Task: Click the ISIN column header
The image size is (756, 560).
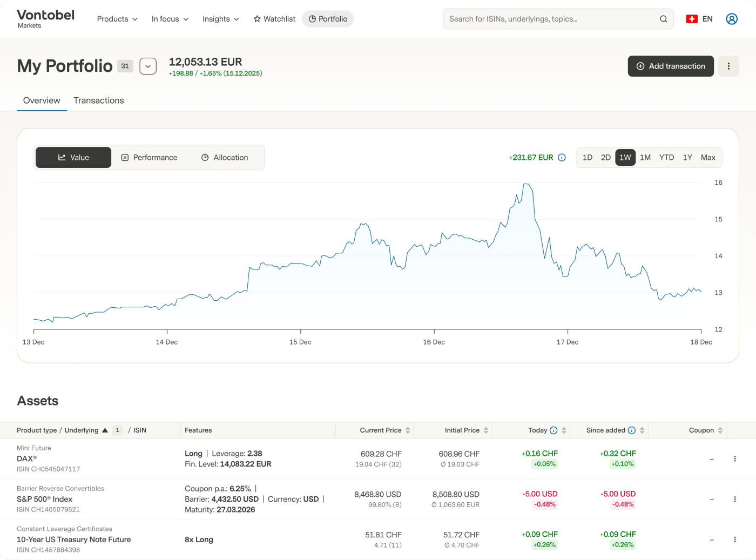Action: tap(140, 430)
